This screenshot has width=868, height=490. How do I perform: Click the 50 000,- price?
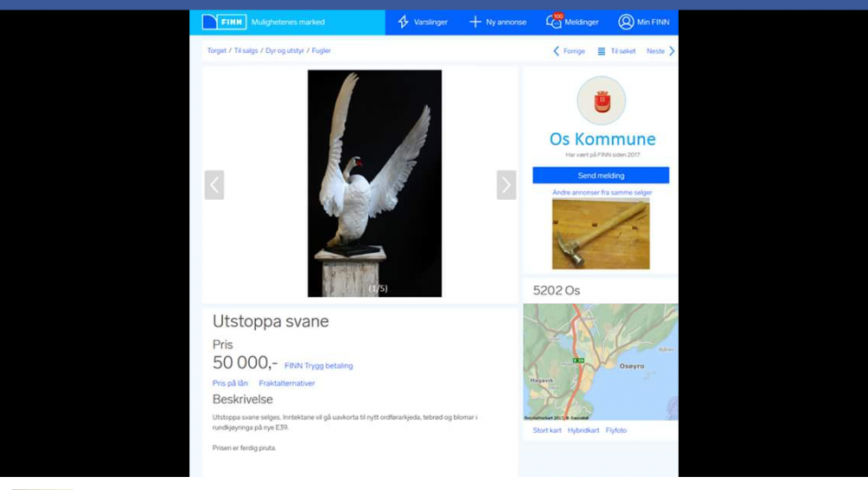(246, 362)
